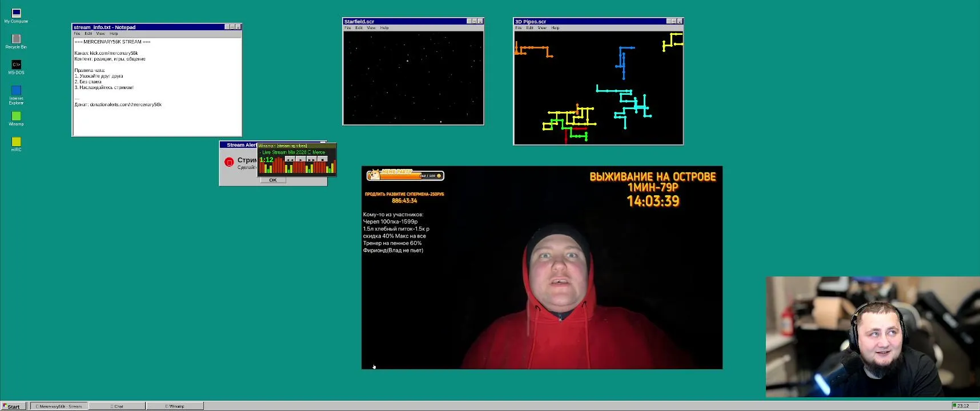Click the 14:03:39 timer in video
980x411 pixels.
pyautogui.click(x=653, y=201)
